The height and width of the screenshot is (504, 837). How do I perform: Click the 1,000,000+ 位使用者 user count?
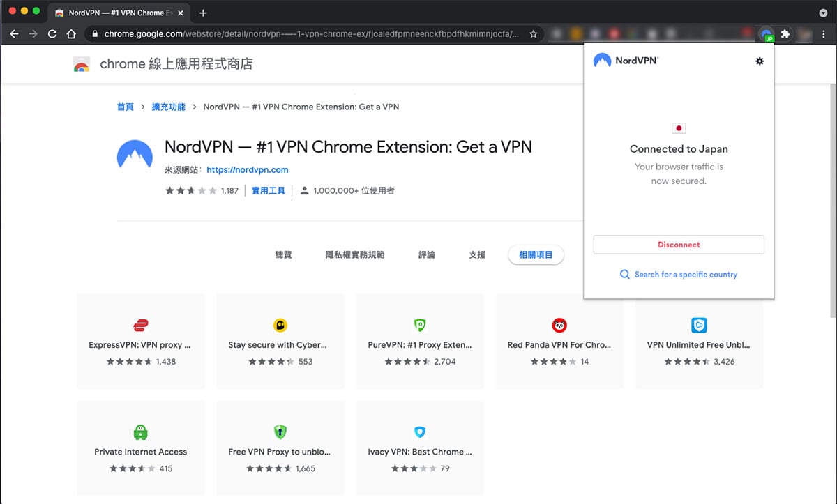354,190
